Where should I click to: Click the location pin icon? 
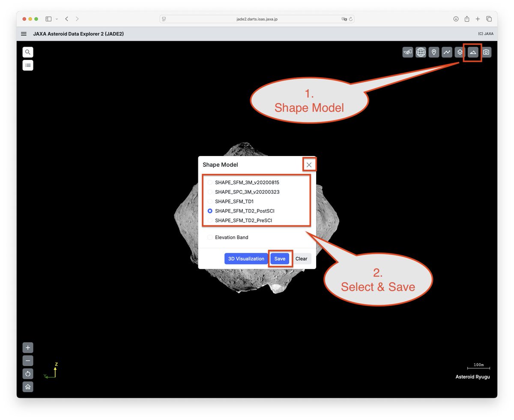point(434,52)
